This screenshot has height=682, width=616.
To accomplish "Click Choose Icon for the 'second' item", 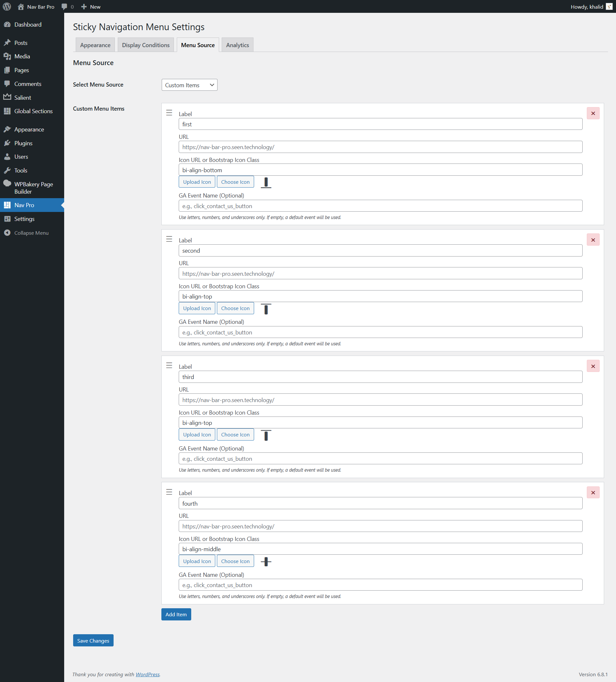I will [235, 308].
